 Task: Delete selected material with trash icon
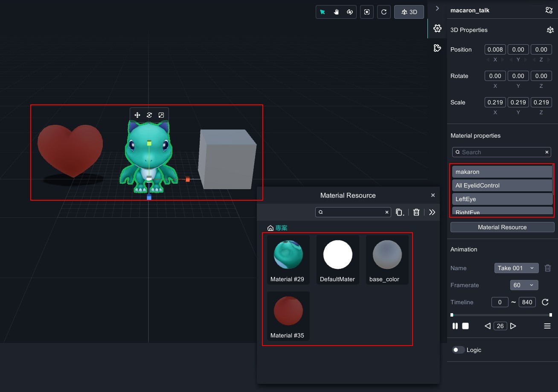coord(416,212)
